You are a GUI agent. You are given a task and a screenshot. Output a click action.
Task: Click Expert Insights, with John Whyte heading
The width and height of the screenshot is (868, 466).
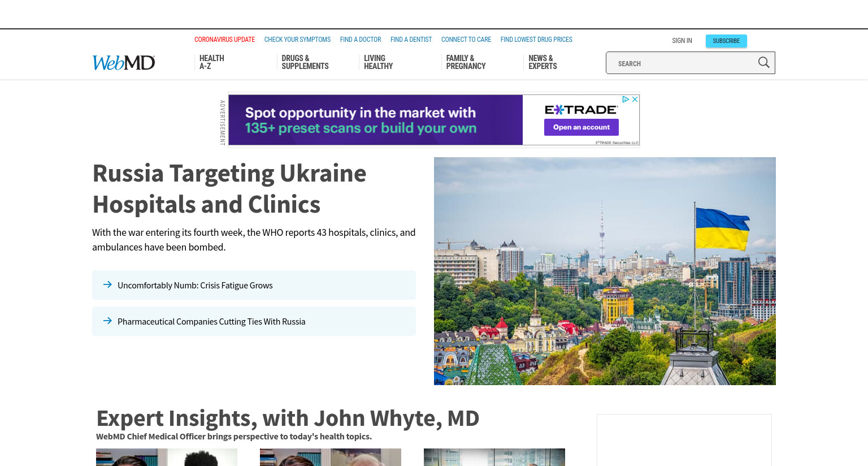288,418
